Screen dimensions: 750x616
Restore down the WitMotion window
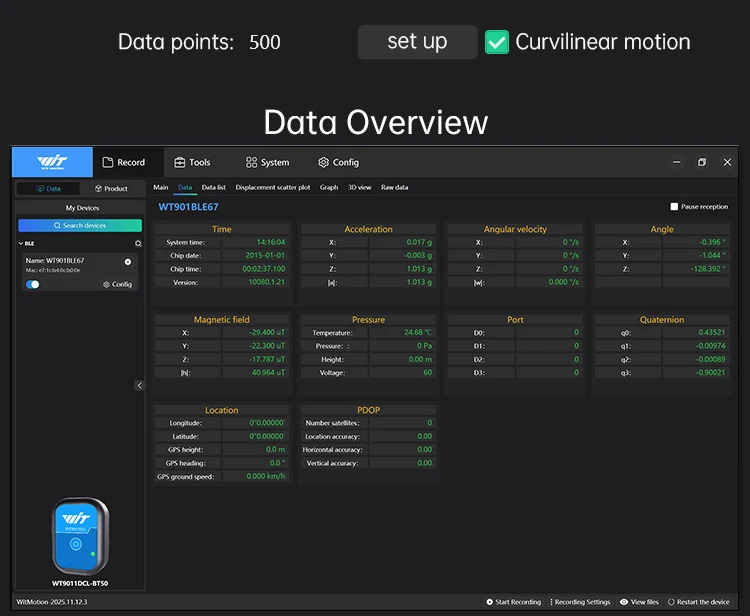tap(702, 162)
